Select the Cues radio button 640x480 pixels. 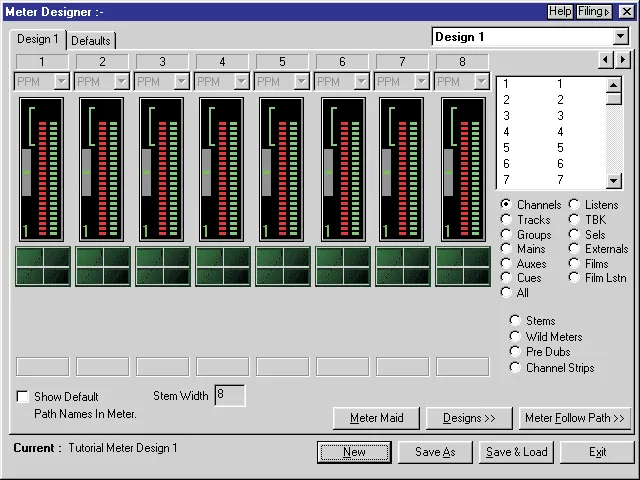pos(506,278)
